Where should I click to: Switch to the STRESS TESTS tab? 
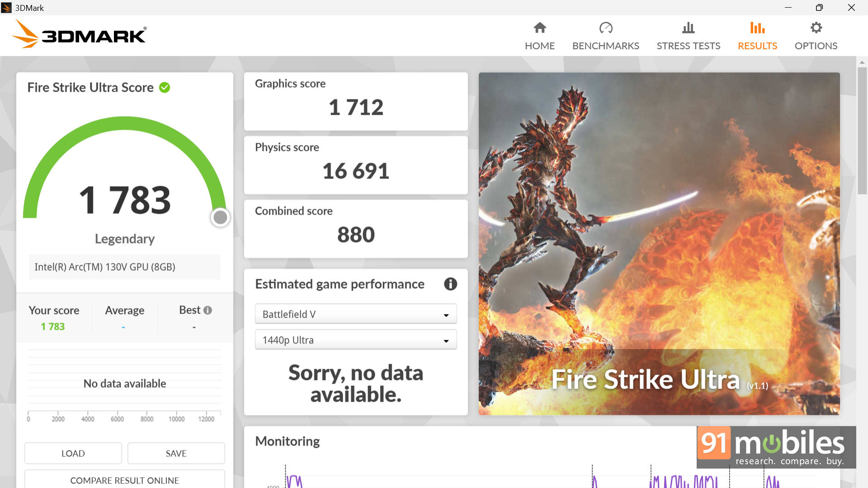click(688, 46)
